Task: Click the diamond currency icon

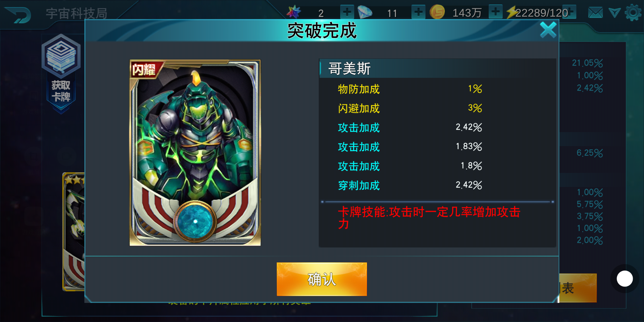Action: tap(365, 12)
